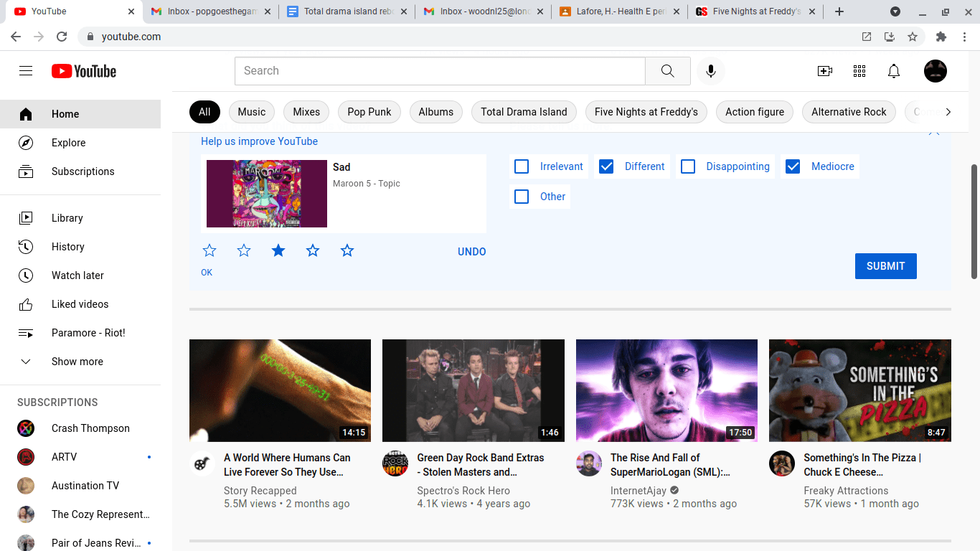This screenshot has width=980, height=551.
Task: Click the browser back arrow
Action: (x=16, y=37)
